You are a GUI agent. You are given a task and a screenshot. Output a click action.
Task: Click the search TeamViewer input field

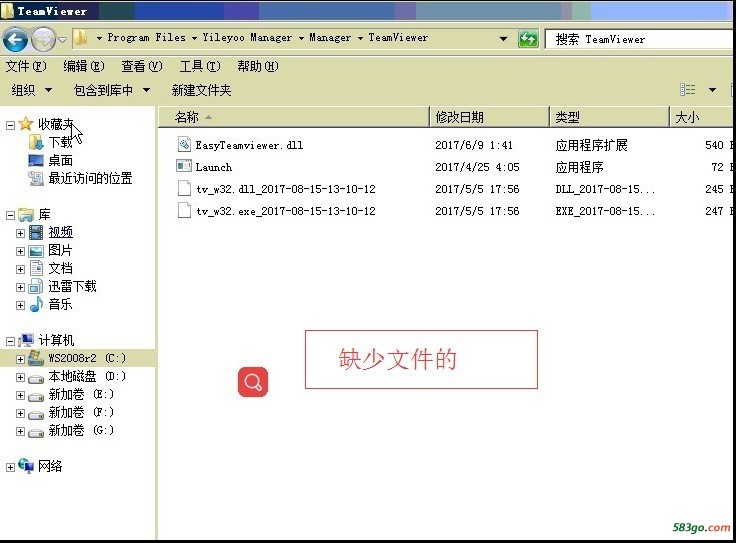coord(639,39)
